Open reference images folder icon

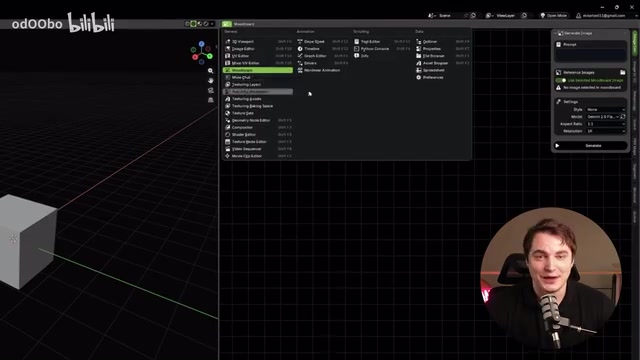tap(622, 73)
